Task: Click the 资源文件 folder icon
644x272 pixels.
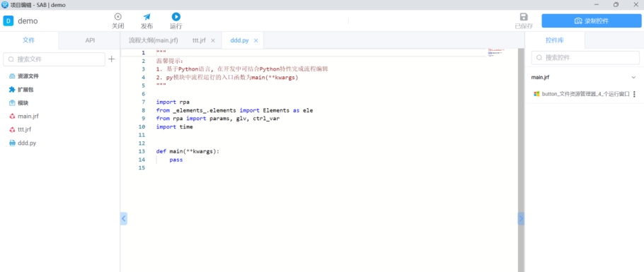Action: coord(12,76)
